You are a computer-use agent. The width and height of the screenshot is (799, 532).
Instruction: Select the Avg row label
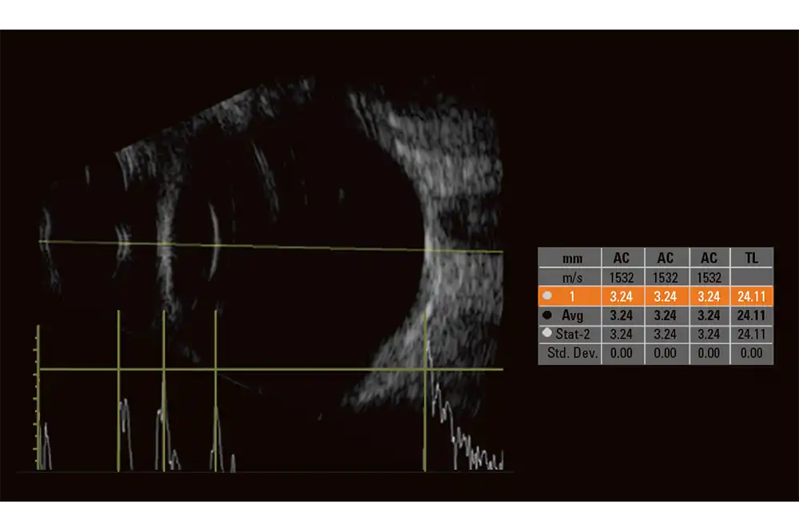pyautogui.click(x=573, y=316)
